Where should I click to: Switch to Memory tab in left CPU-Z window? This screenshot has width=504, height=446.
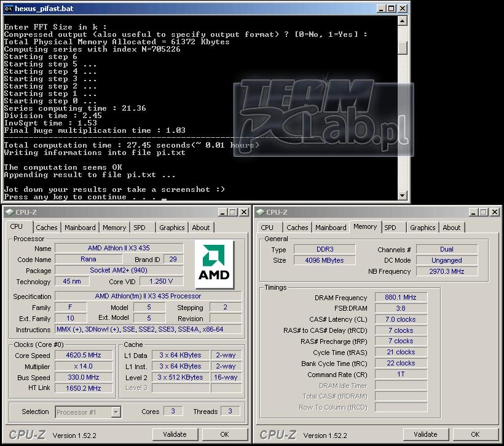click(x=114, y=228)
